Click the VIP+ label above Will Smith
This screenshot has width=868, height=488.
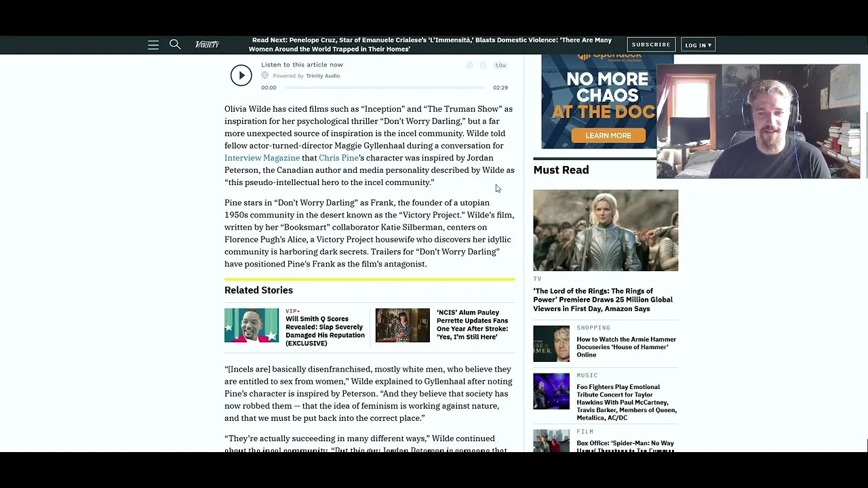click(293, 311)
